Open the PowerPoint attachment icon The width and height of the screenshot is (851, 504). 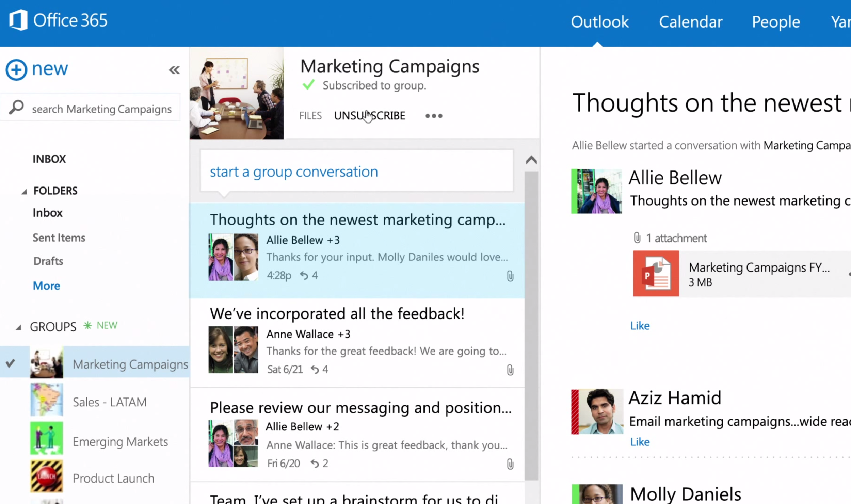(656, 274)
